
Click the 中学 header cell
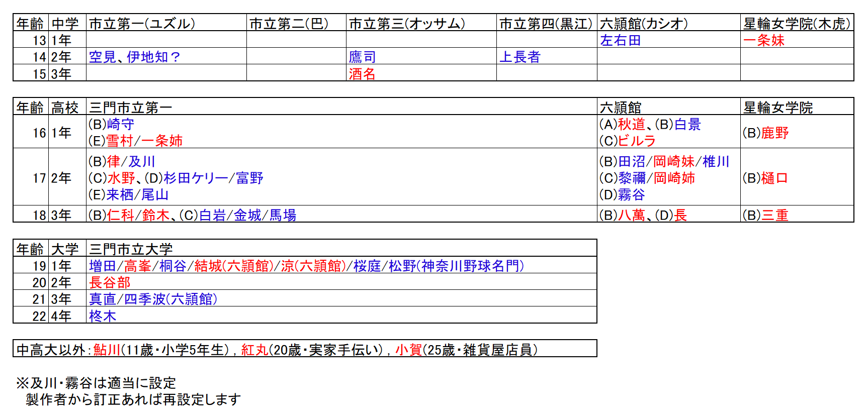[67, 23]
